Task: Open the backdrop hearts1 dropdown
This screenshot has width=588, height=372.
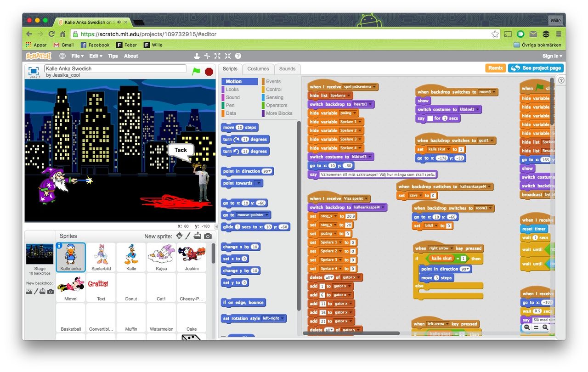Action: point(363,104)
